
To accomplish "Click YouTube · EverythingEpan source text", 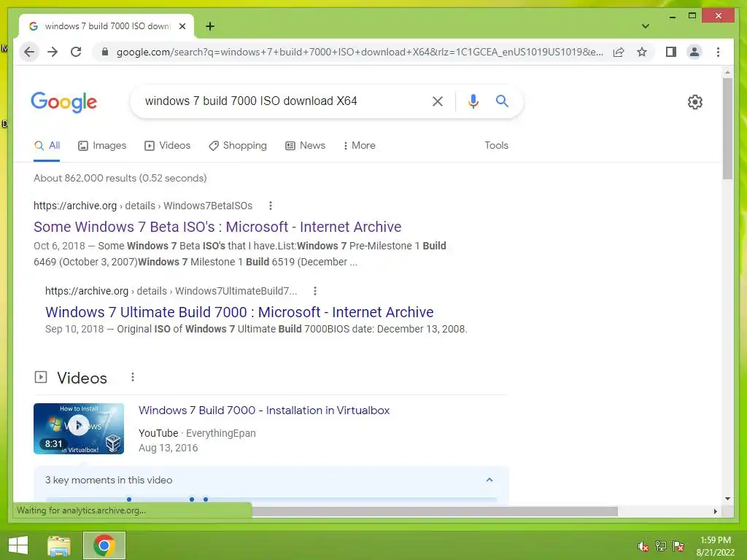I will pyautogui.click(x=197, y=433).
